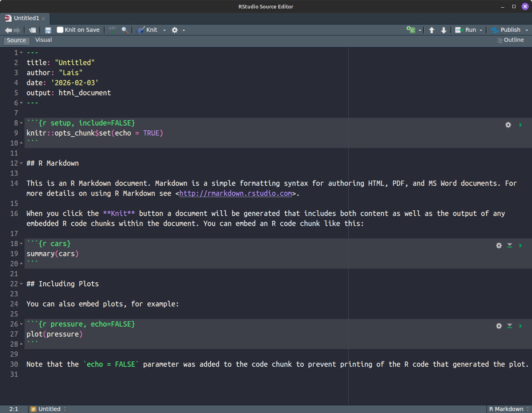
Task: Go to previous chunk with up arrow
Action: (431, 30)
